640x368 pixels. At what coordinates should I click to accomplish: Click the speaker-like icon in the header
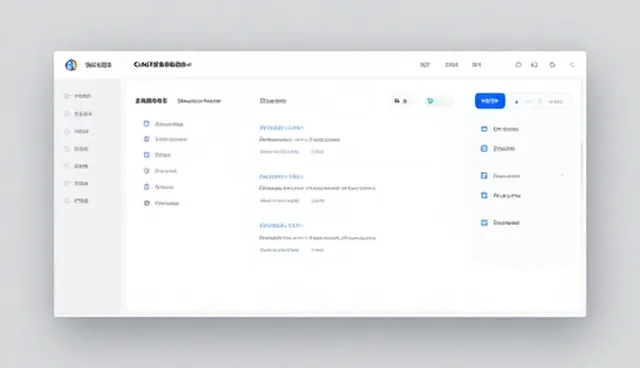534,64
